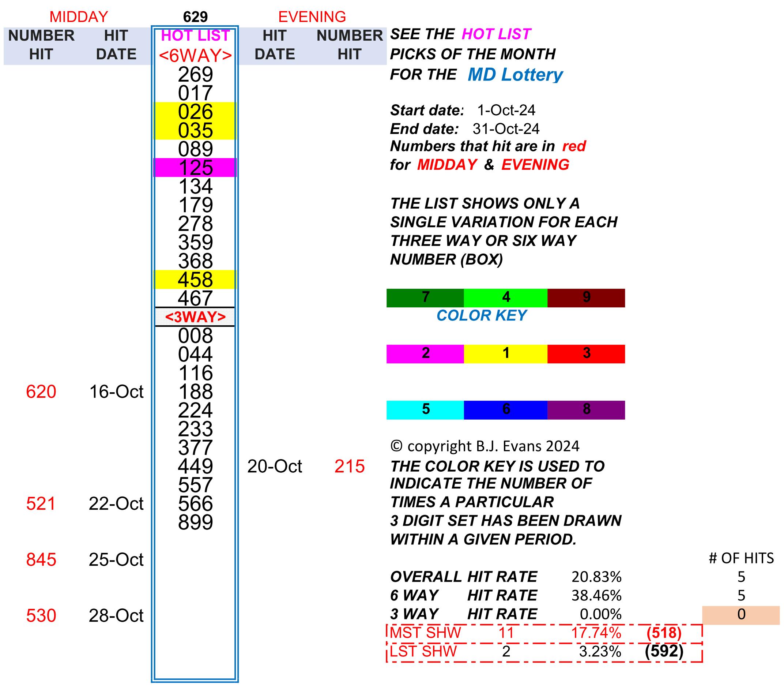Click the HOT LIST column heading
This screenshot has width=784, height=693.
[195, 36]
